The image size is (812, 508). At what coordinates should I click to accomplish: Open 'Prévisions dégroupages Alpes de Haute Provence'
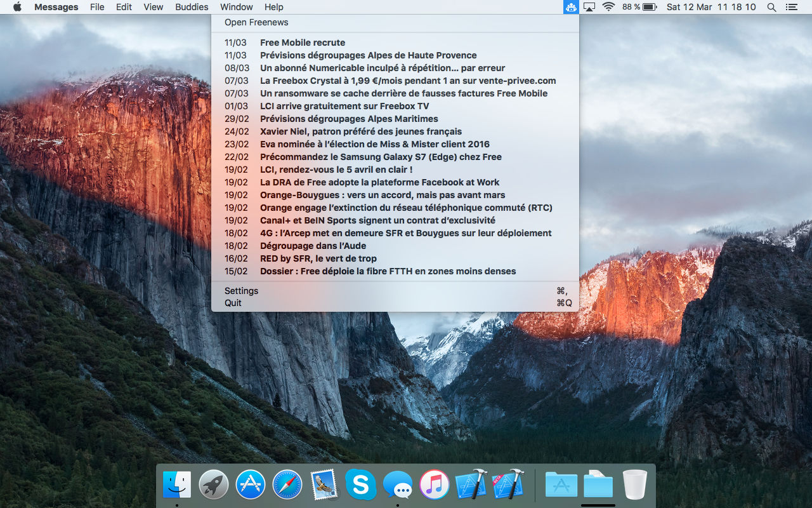point(395,55)
